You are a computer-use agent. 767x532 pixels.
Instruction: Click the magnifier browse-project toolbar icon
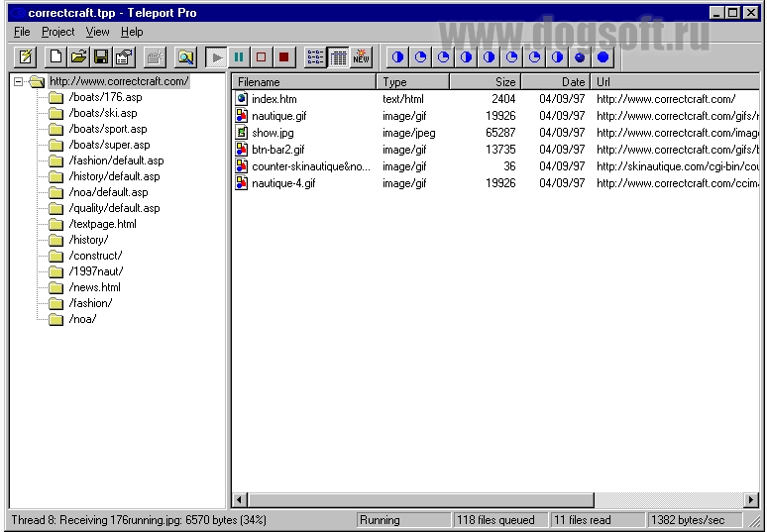(186, 57)
